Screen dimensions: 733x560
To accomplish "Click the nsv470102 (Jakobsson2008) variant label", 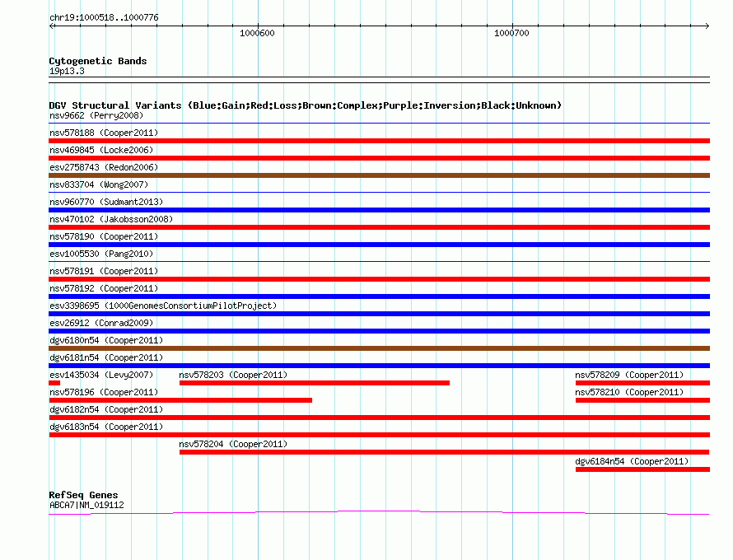I will coord(111,219).
